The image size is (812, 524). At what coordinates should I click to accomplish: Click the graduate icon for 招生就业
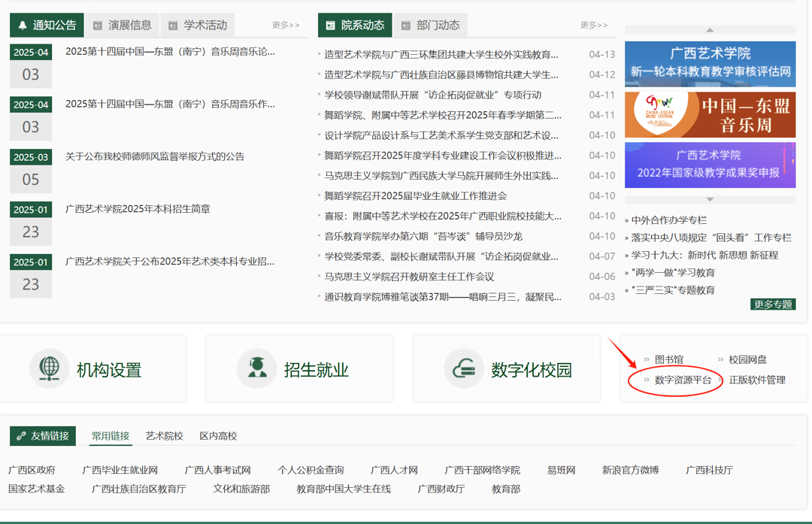(257, 368)
